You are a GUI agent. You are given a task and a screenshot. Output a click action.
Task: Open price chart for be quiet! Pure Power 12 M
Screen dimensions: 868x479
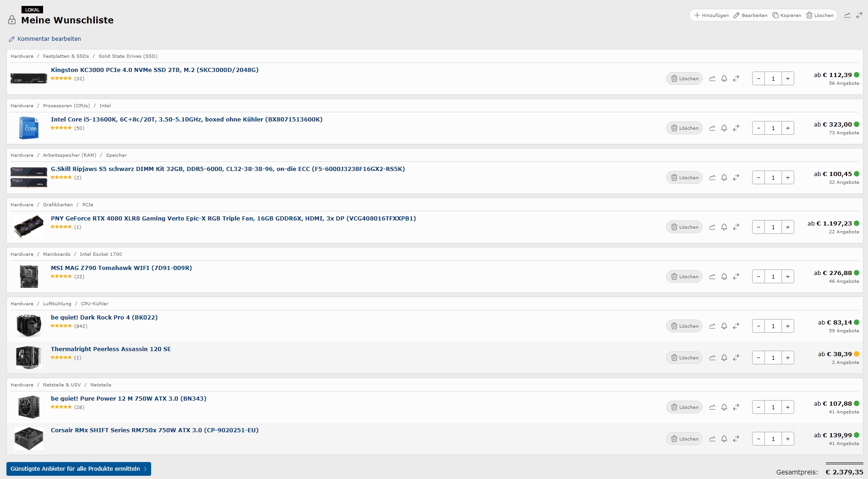coord(712,407)
